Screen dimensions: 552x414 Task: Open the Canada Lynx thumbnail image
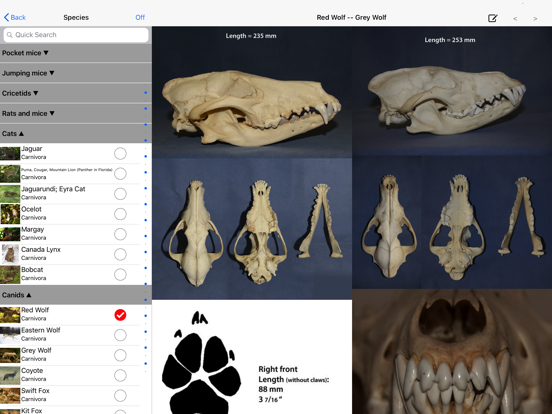click(x=10, y=255)
